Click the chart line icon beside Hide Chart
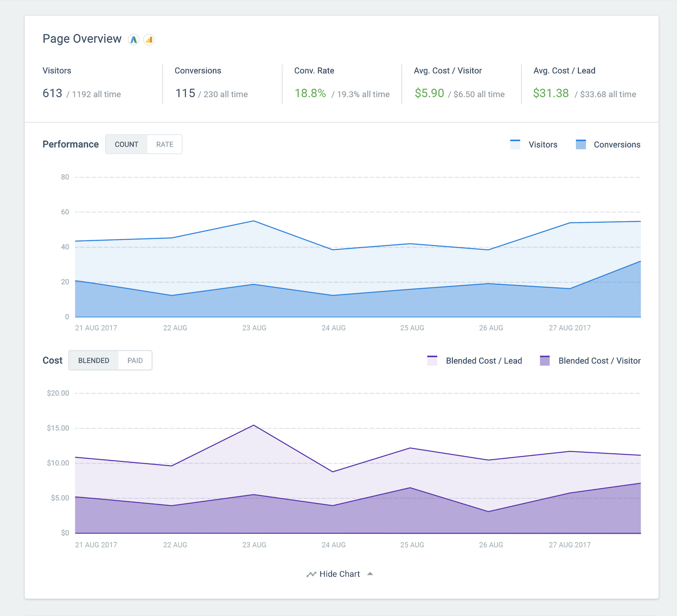Image resolution: width=677 pixels, height=616 pixels. [x=311, y=574]
